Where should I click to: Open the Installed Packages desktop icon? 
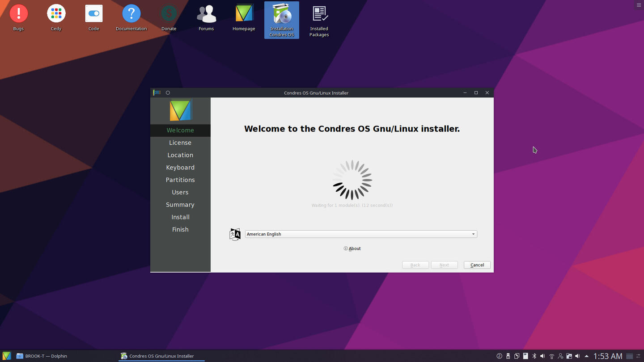(319, 20)
